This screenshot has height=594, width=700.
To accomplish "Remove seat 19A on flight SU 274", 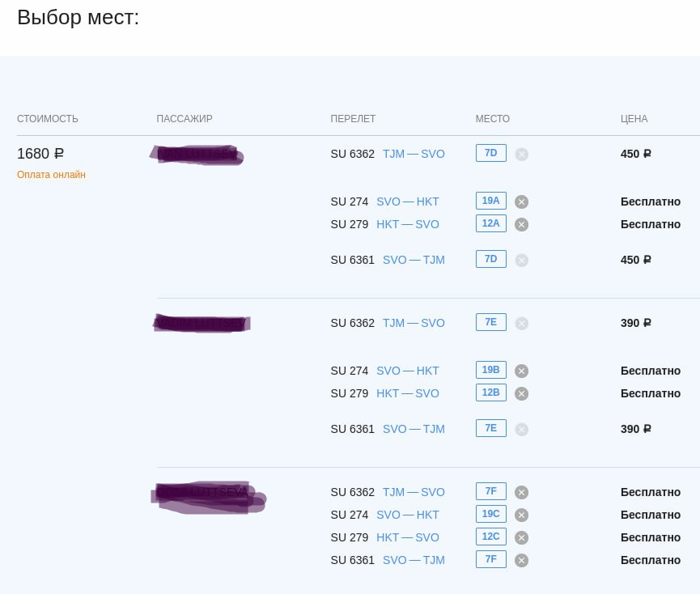I will (522, 202).
